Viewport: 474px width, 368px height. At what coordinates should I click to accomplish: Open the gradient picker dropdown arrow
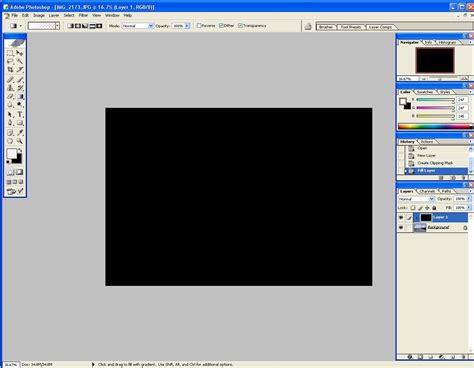coord(57,26)
